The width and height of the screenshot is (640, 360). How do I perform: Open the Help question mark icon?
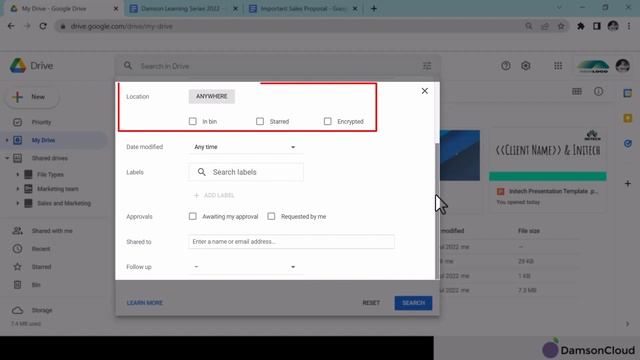point(506,66)
